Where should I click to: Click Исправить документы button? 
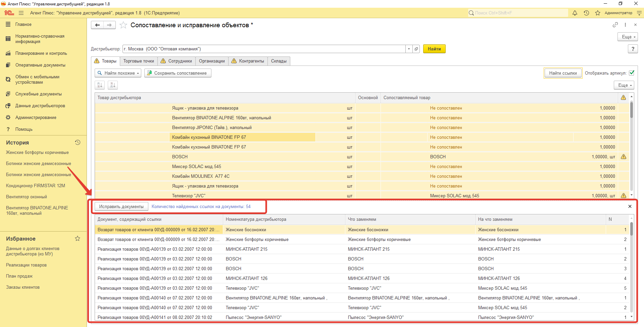pyautogui.click(x=121, y=207)
